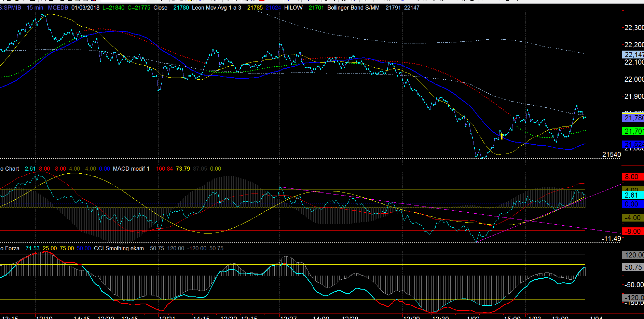The height and width of the screenshot is (319, 644).
Task: Select the Close series label
Action: tap(160, 8)
